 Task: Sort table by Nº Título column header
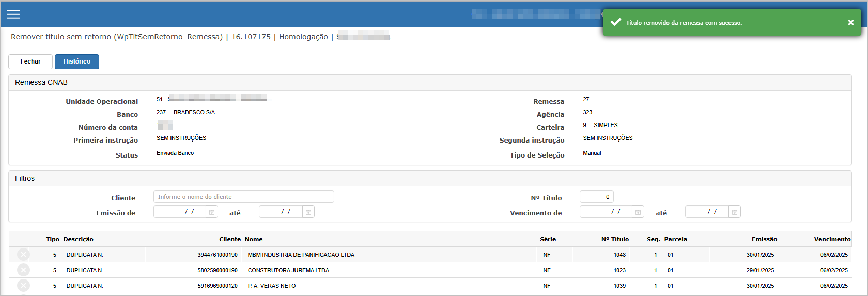pyautogui.click(x=615, y=239)
